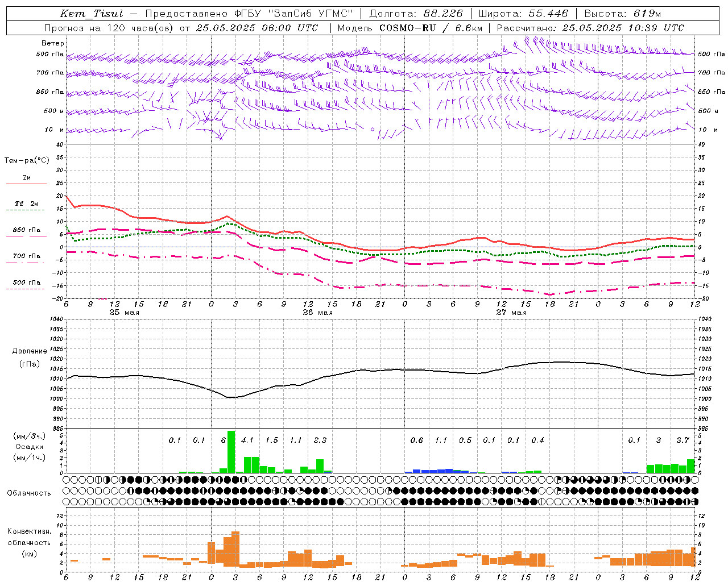Viewport: 728px width, 582px height.
Task: Click the 0.4 precipitation amount value
Action: tap(537, 440)
